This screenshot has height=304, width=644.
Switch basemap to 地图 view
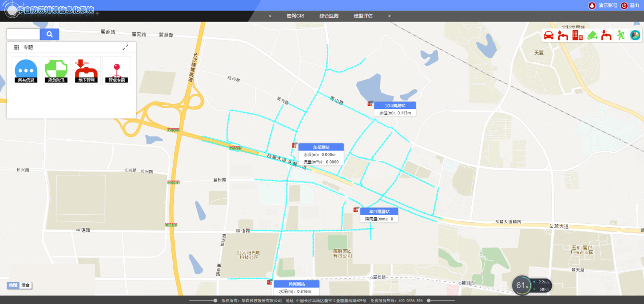pyautogui.click(x=13, y=285)
